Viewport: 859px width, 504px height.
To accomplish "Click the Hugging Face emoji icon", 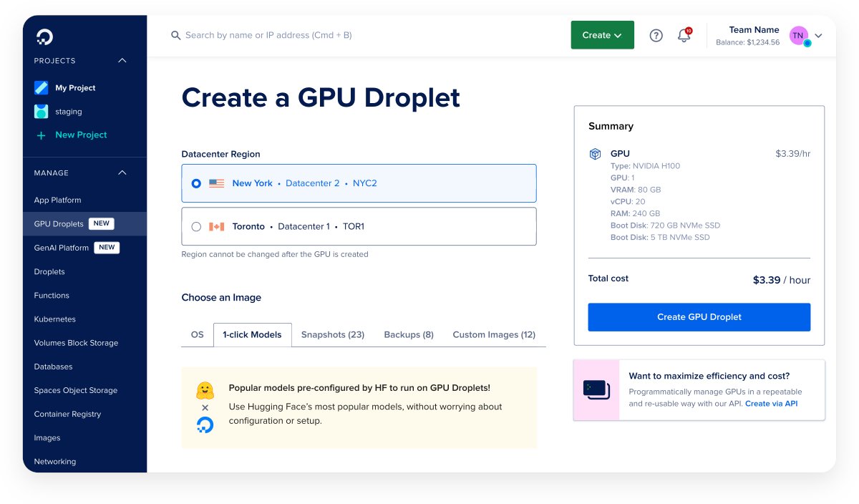I will click(x=205, y=391).
